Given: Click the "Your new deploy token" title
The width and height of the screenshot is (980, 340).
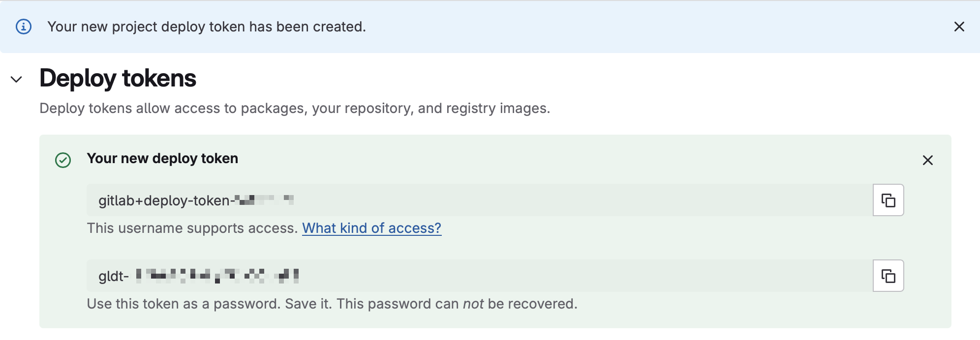Looking at the screenshot, I should click(x=162, y=158).
